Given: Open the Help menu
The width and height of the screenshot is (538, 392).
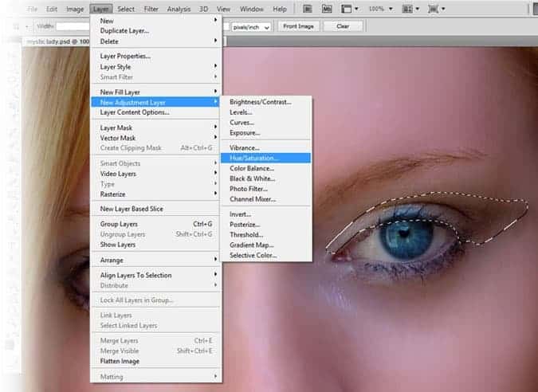Looking at the screenshot, I should pos(280,10).
